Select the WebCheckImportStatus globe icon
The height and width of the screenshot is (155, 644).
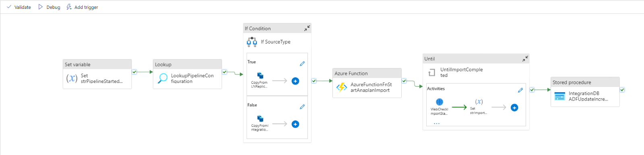440,102
